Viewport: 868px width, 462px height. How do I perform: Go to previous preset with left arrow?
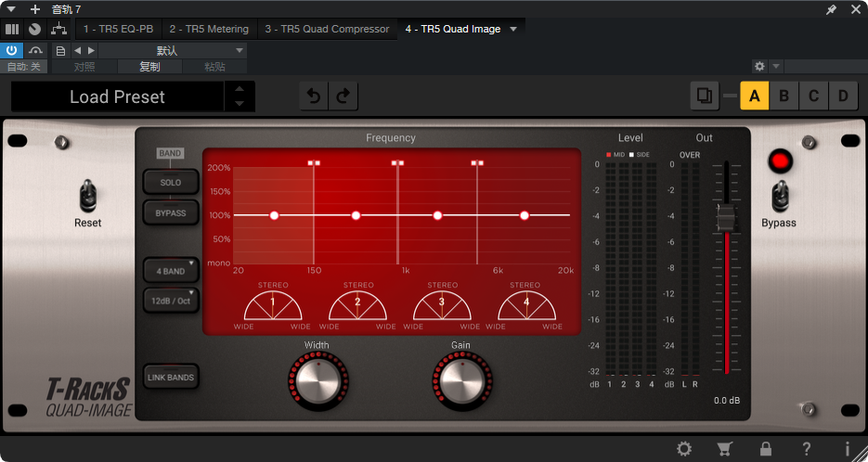[x=77, y=51]
